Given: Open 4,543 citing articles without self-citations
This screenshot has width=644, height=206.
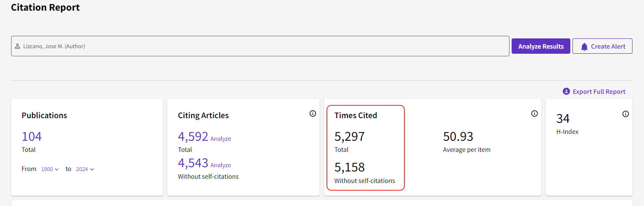Looking at the screenshot, I should (x=193, y=163).
